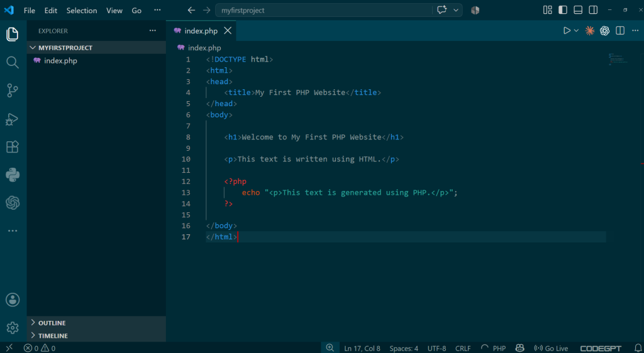
Task: Open Run button dropdown arrow
Action: (x=576, y=31)
